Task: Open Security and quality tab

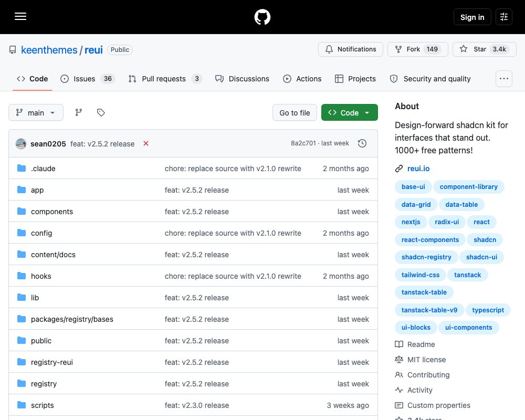Action: coord(430,79)
